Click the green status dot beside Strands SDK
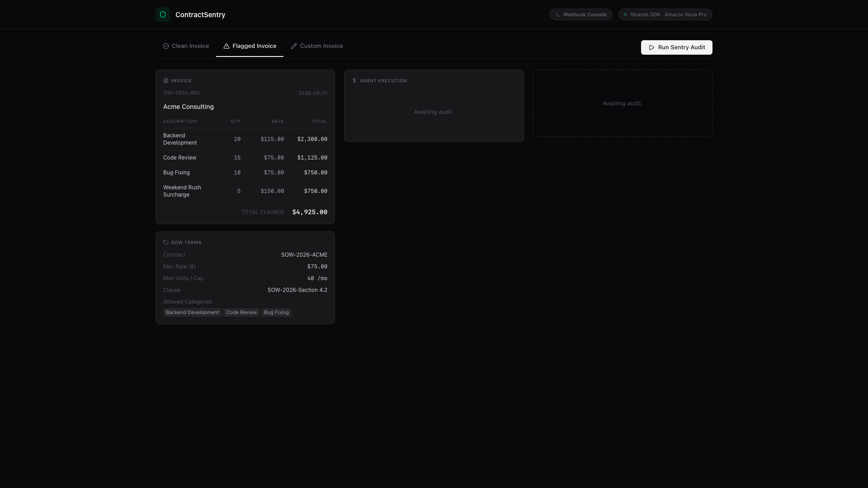The height and width of the screenshot is (488, 868). coord(625,14)
